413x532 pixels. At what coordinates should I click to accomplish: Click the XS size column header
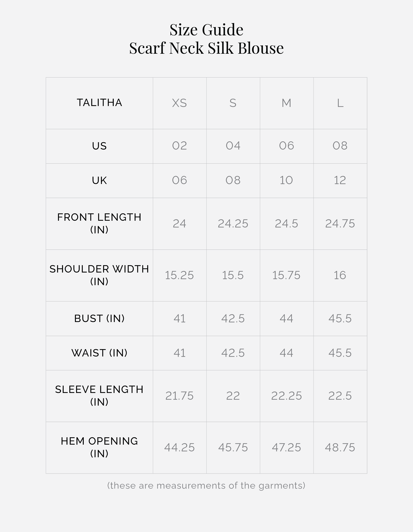(179, 103)
